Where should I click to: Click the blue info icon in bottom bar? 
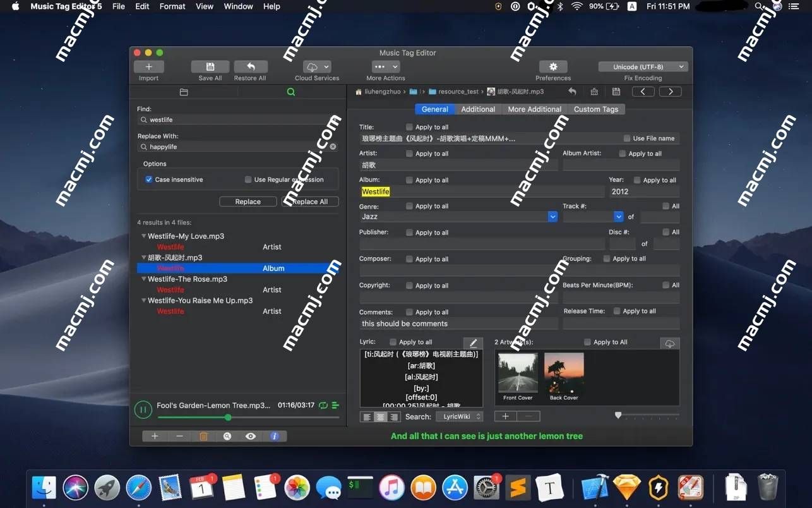tap(274, 436)
